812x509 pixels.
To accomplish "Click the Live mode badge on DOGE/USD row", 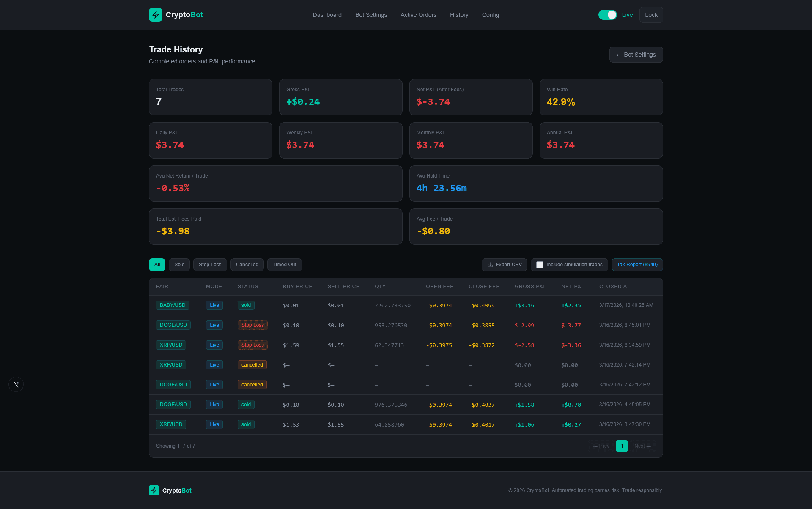I will click(214, 325).
